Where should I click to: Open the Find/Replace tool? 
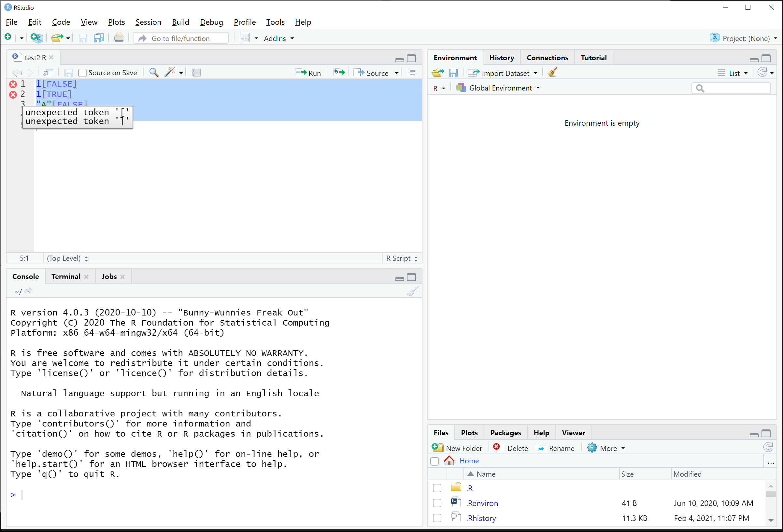[x=154, y=72]
